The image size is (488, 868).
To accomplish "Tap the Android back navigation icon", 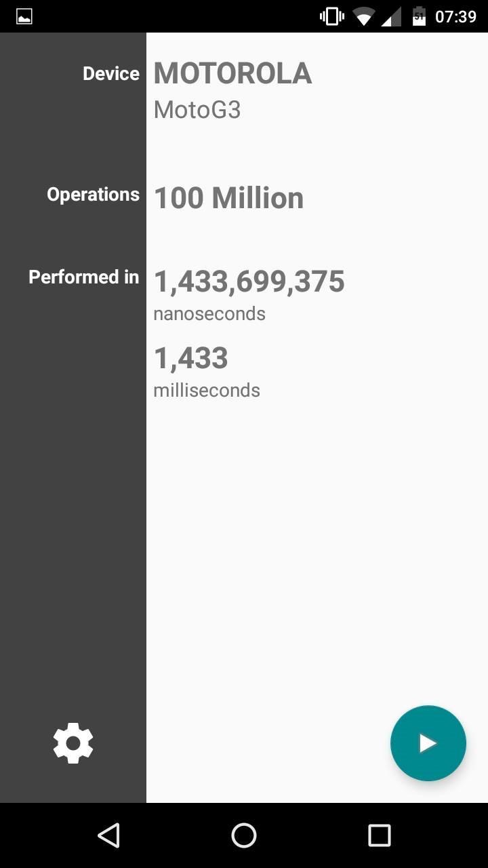I will pyautogui.click(x=108, y=835).
